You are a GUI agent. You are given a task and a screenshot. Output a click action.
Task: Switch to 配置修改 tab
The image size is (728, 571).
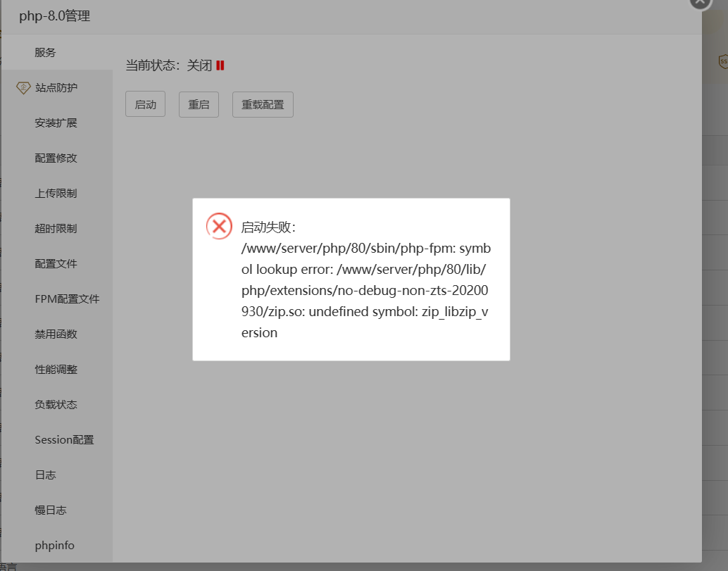pyautogui.click(x=56, y=158)
